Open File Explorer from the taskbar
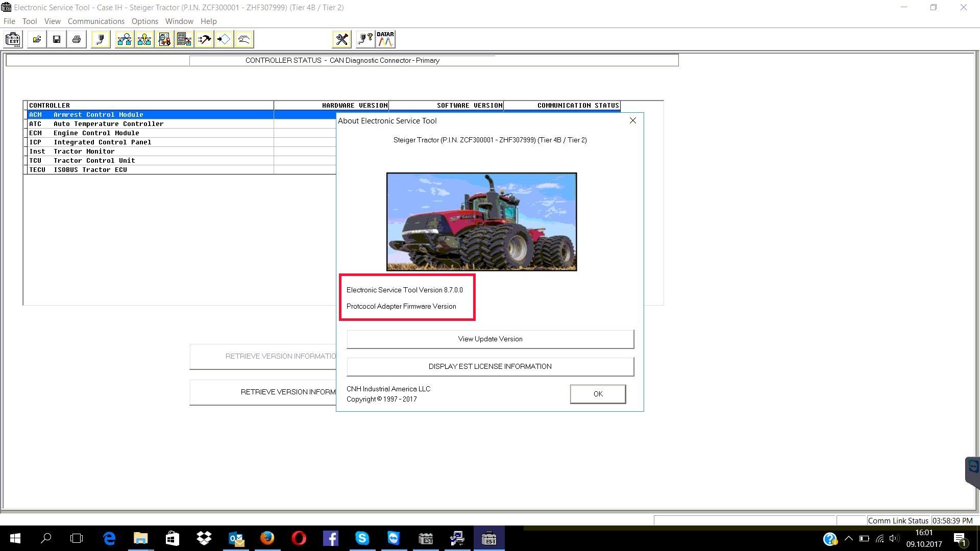This screenshot has width=980, height=551. [140, 538]
